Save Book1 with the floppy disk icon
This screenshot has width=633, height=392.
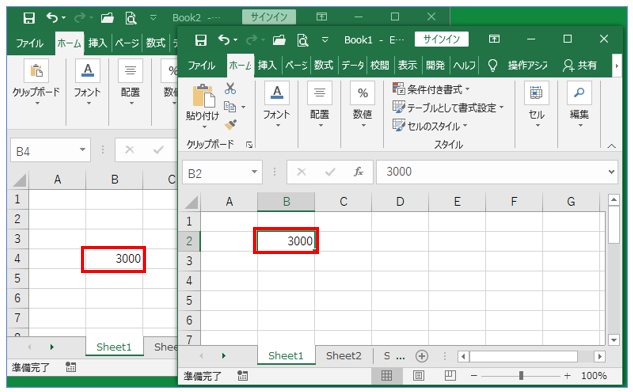pyautogui.click(x=201, y=40)
